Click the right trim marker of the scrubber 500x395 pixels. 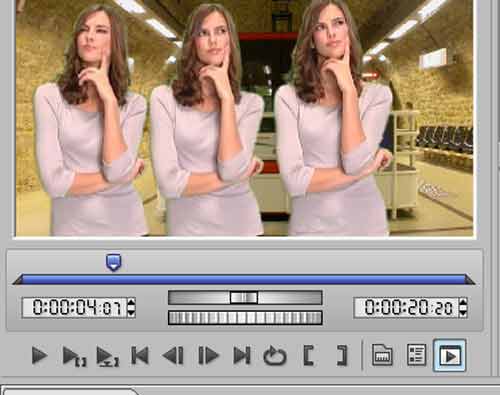pos(470,279)
